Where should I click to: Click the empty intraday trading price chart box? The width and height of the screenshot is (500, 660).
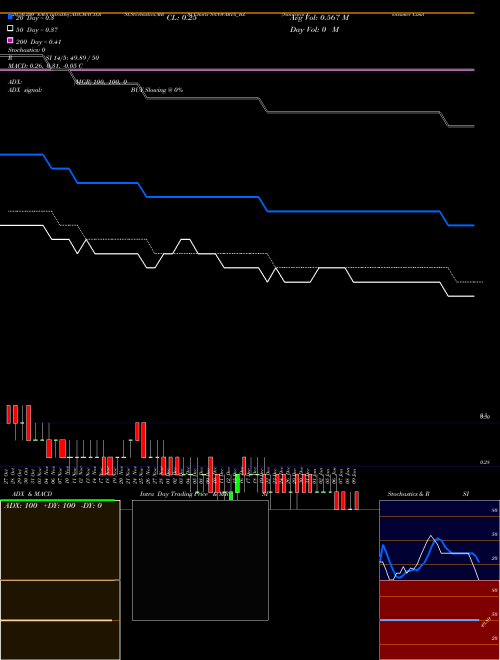[x=200, y=560]
